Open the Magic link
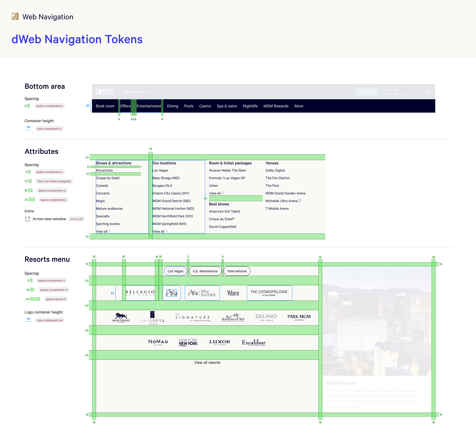This screenshot has width=476, height=448. point(100,201)
